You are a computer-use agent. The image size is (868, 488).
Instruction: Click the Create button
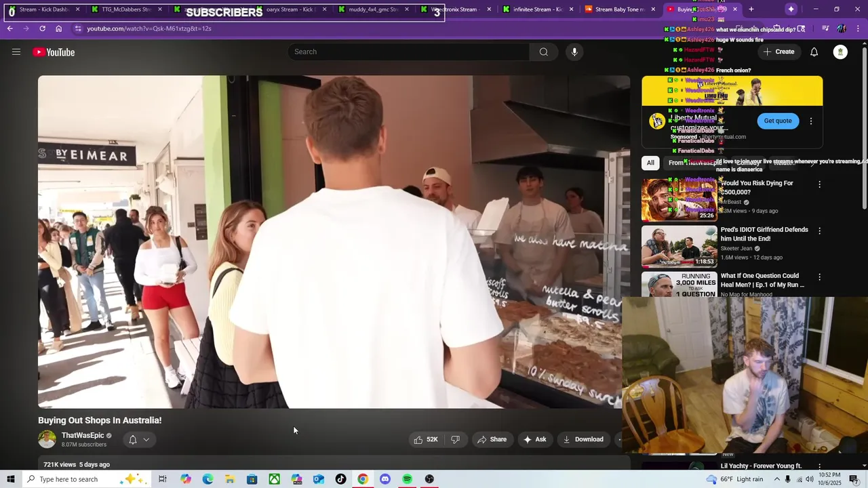click(778, 52)
